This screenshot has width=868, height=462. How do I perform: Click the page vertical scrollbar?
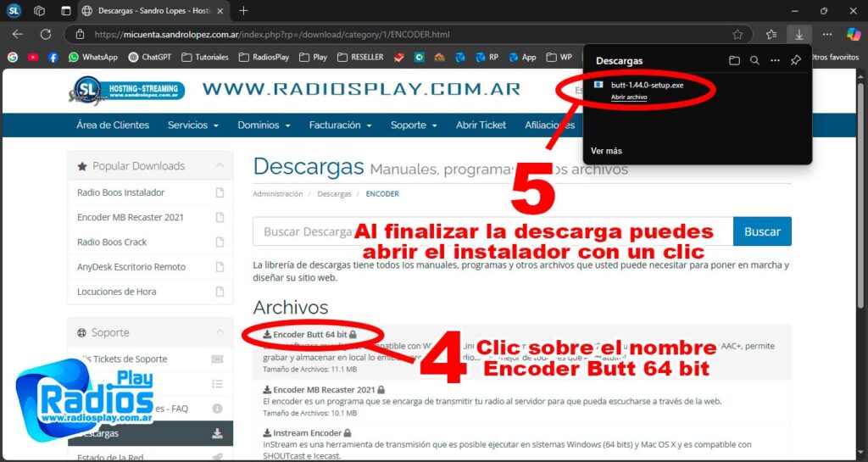860,193
